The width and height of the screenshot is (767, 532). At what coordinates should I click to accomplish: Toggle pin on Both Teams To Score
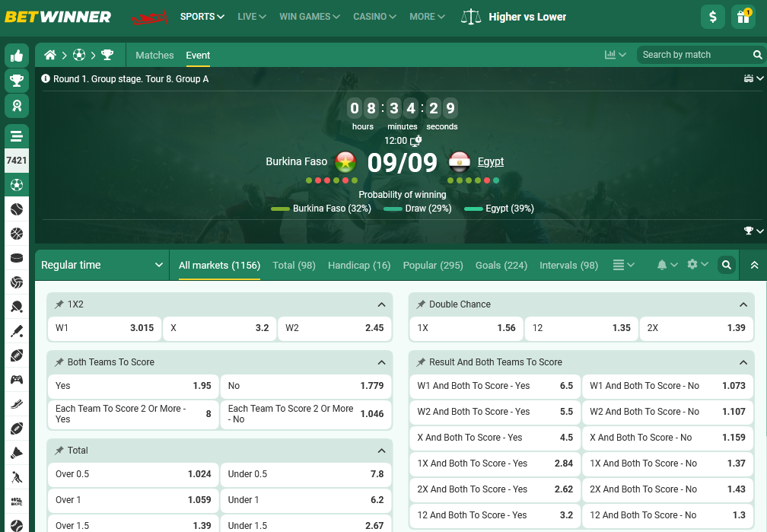(x=59, y=362)
